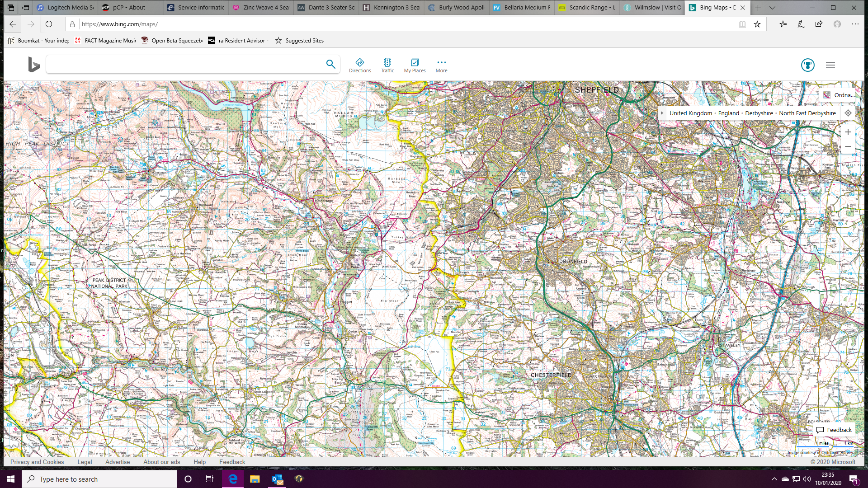This screenshot has height=488, width=868.
Task: Refresh the page
Action: 49,24
